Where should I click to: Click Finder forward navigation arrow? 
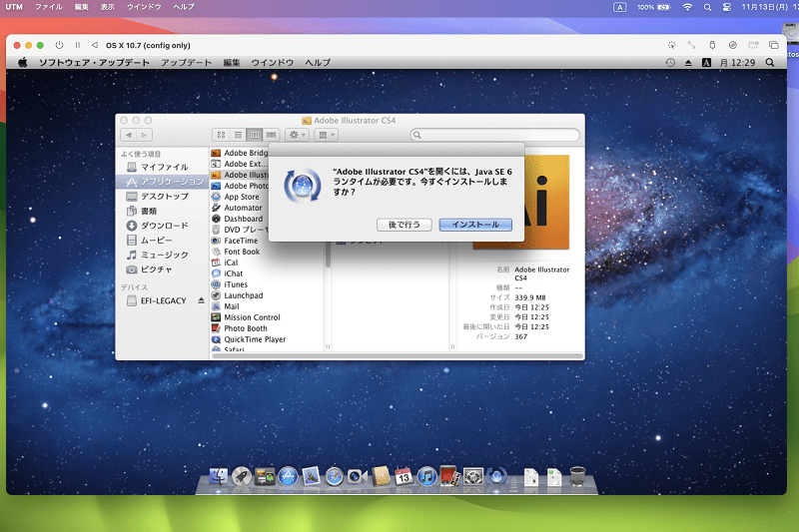144,135
